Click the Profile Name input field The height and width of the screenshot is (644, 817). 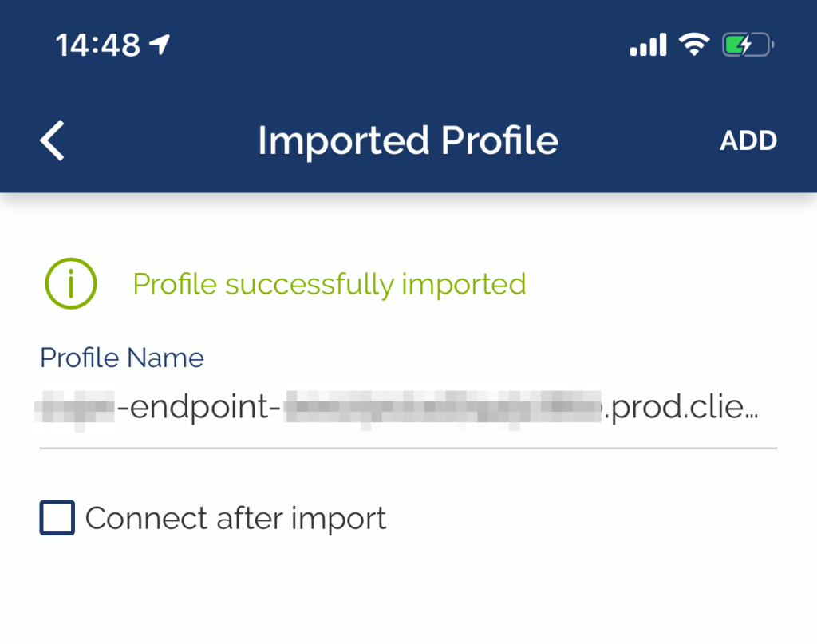click(x=408, y=407)
